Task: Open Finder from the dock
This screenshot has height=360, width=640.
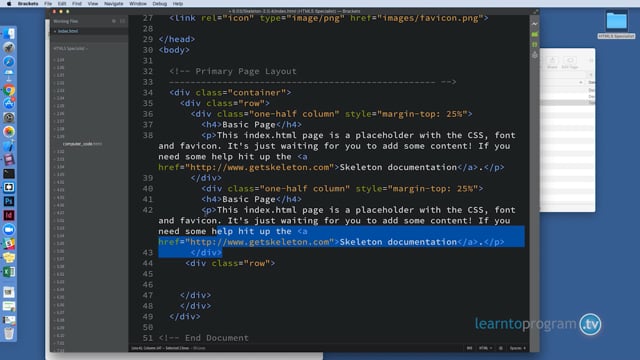Action: tap(9, 33)
